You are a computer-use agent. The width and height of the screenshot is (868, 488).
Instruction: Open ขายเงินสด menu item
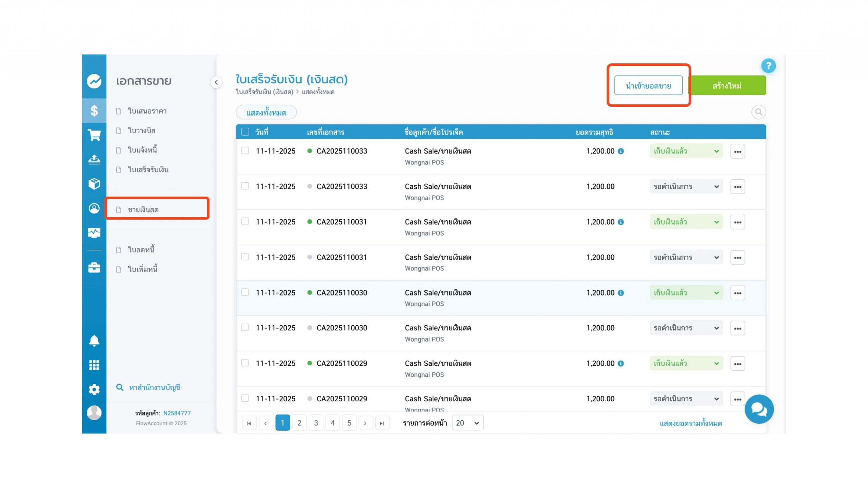pyautogui.click(x=143, y=210)
